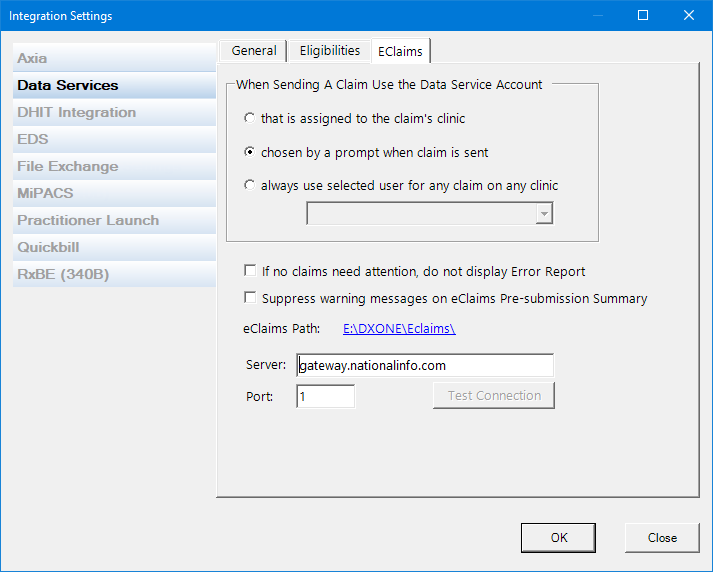Click the Server address input field

pos(425,366)
